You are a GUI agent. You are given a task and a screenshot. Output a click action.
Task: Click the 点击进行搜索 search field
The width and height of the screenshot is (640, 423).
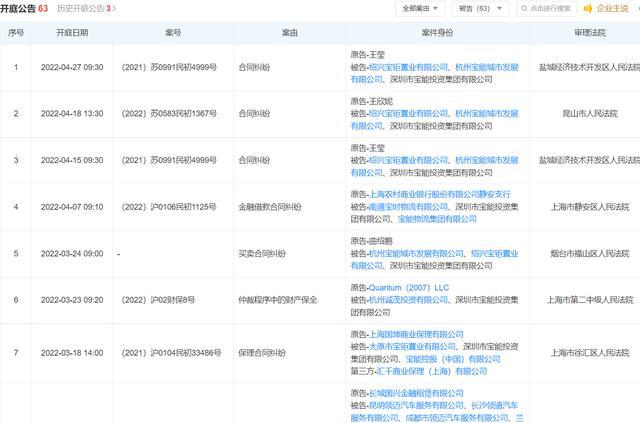tap(547, 9)
